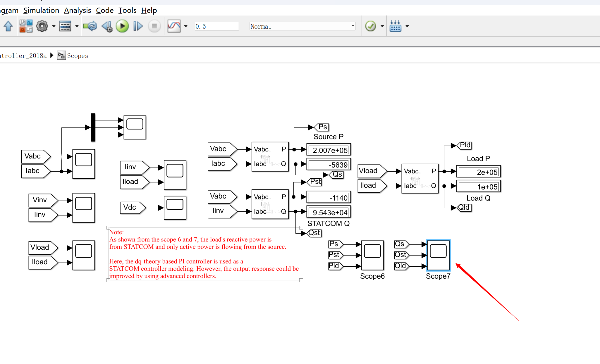Click the Update Diagram checkmark icon
Image resolution: width=600 pixels, height=364 pixels.
tap(370, 26)
